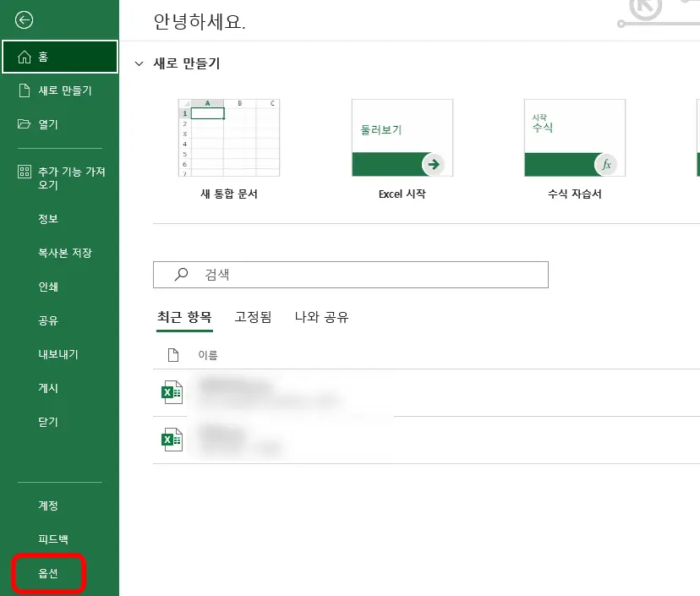
Task: Open the 새 통합 문서 blank workbook thumbnail
Action: click(x=228, y=138)
